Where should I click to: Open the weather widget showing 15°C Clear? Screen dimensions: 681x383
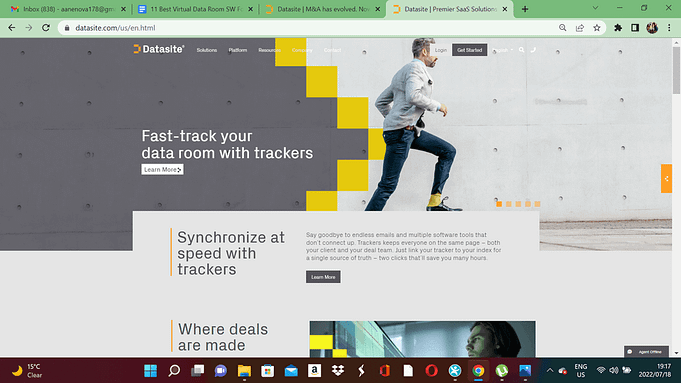28,370
